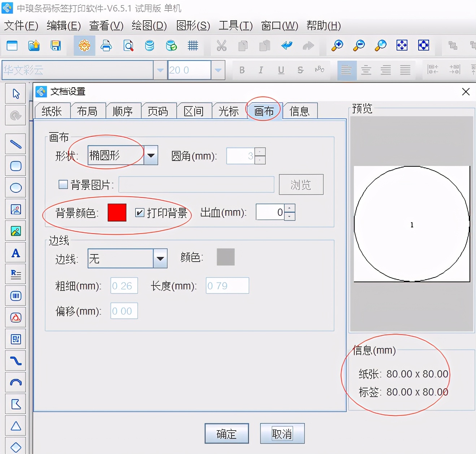Check the 背景图片 checkbox
476x454 pixels.
(x=63, y=184)
